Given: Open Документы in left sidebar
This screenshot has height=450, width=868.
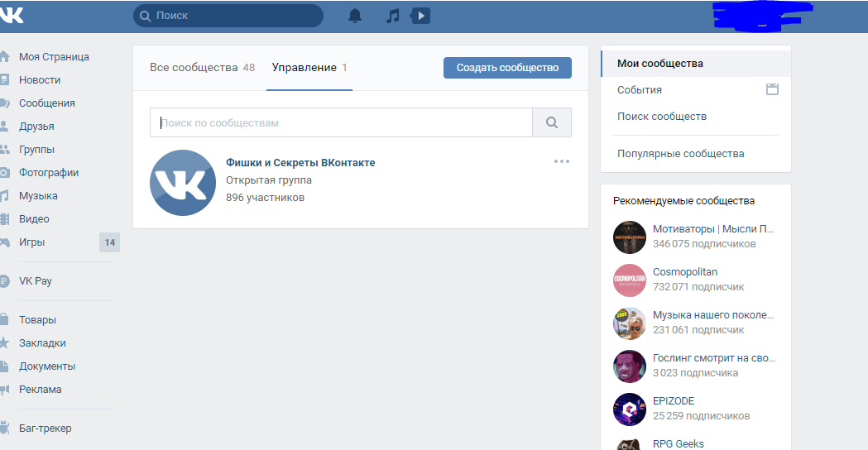Looking at the screenshot, I should click(x=47, y=366).
